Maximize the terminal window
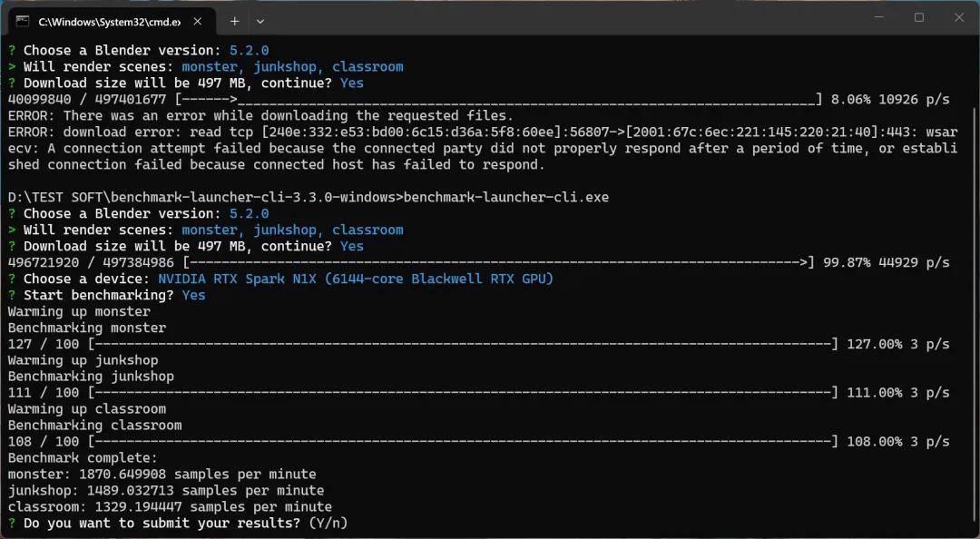The height and width of the screenshot is (539, 980). coord(918,17)
